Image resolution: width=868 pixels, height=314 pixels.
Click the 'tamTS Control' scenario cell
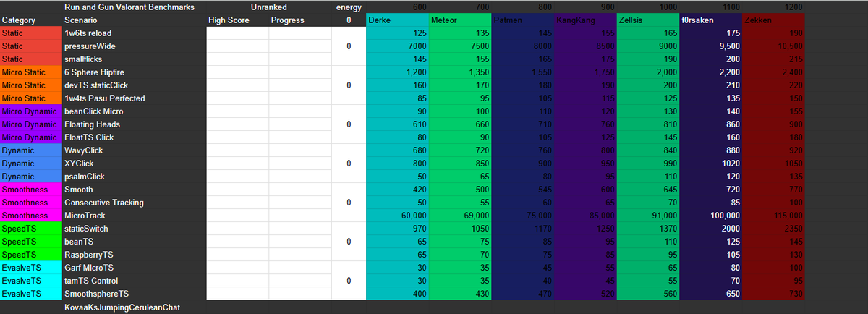(x=134, y=280)
